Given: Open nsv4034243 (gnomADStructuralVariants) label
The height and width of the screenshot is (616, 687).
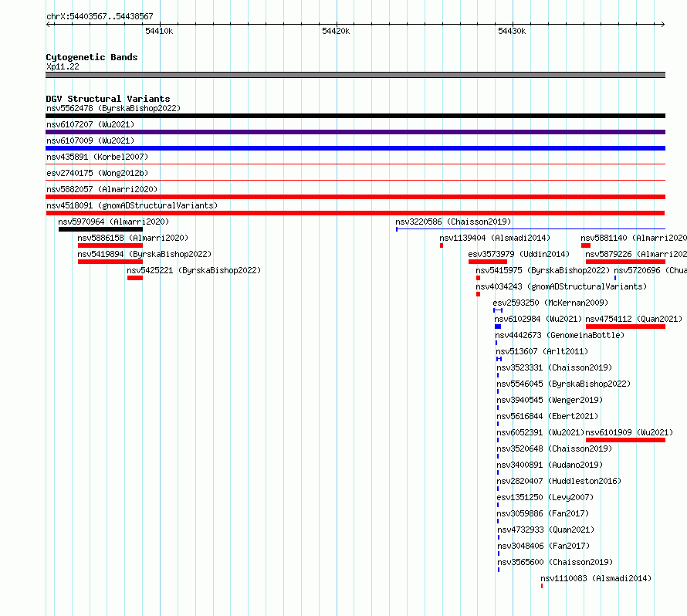Looking at the screenshot, I should click(561, 286).
